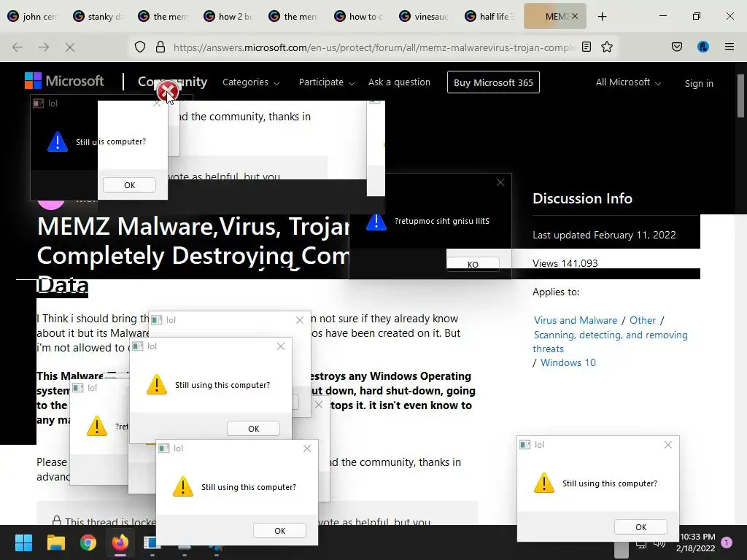Open the Windows Start menu
This screenshot has height=560, width=747.
(x=23, y=542)
